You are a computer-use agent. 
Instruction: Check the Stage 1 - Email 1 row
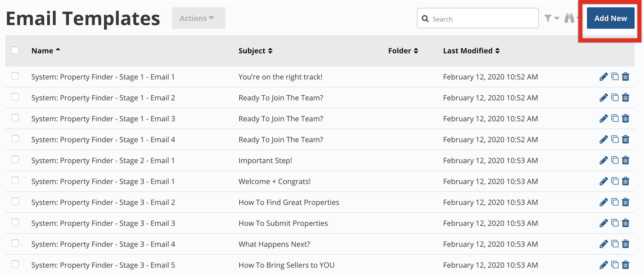click(x=15, y=76)
